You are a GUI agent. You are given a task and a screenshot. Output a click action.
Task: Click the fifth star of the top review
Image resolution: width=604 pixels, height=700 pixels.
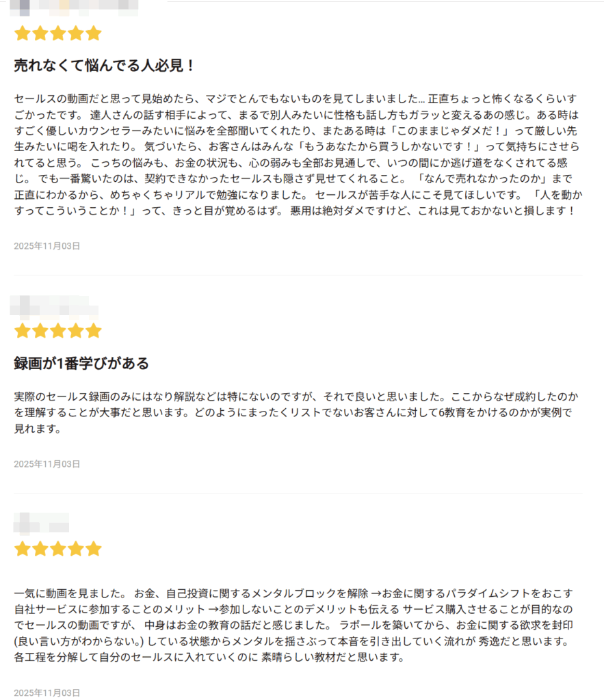pyautogui.click(x=94, y=33)
